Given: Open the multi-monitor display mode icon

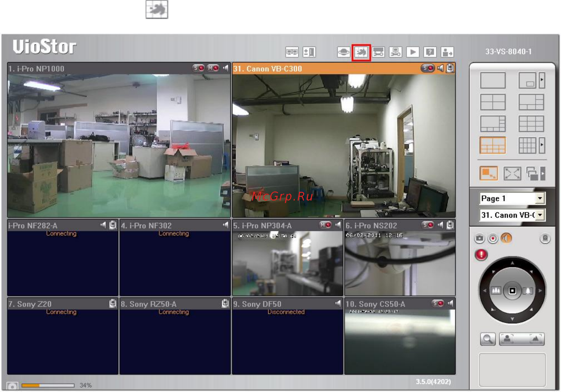Looking at the screenshot, I should pos(292,52).
